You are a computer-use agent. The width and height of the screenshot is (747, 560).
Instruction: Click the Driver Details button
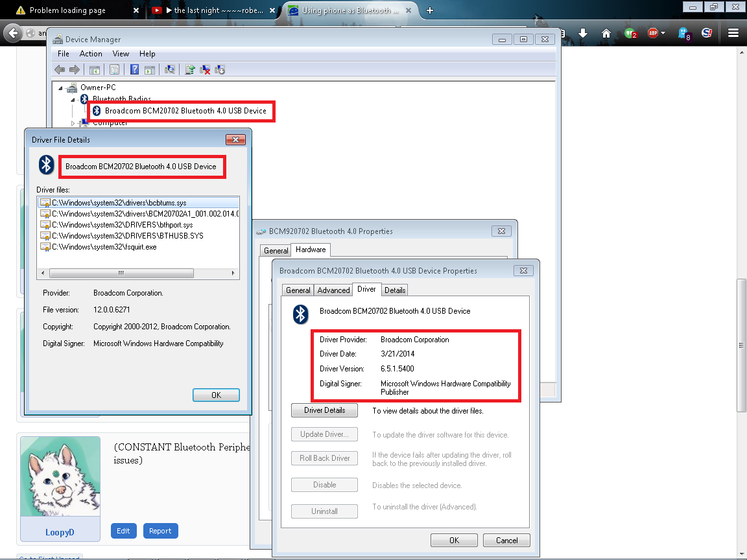[324, 410]
